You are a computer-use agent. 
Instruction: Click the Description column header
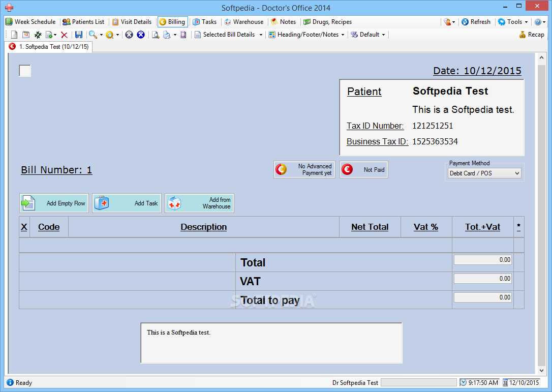[203, 227]
